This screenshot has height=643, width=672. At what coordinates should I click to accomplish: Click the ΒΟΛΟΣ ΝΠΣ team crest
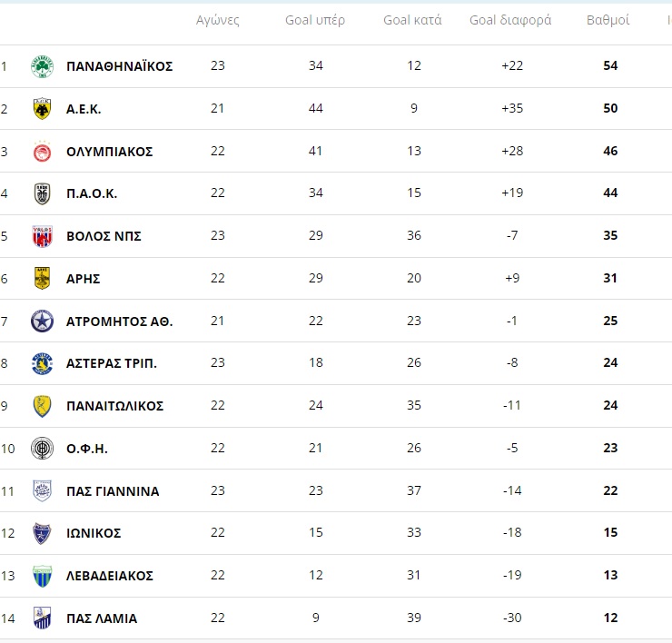click(42, 236)
